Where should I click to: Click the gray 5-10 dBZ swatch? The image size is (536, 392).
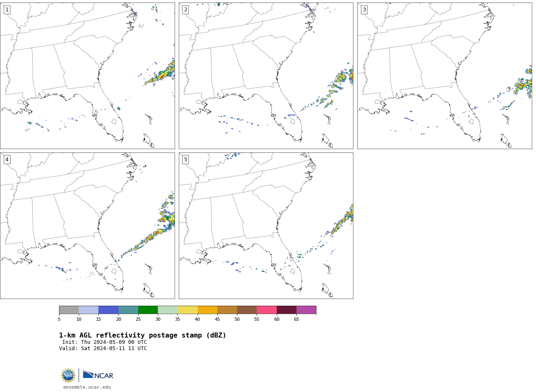pos(69,310)
